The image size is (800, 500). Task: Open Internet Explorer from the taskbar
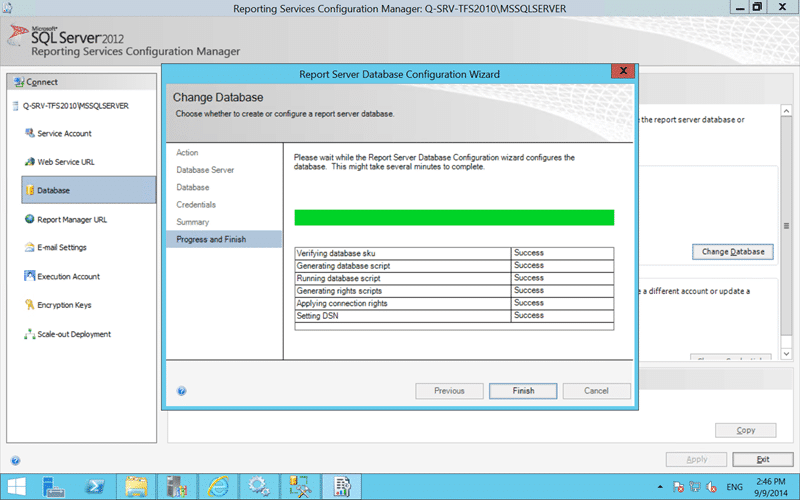pyautogui.click(x=218, y=486)
